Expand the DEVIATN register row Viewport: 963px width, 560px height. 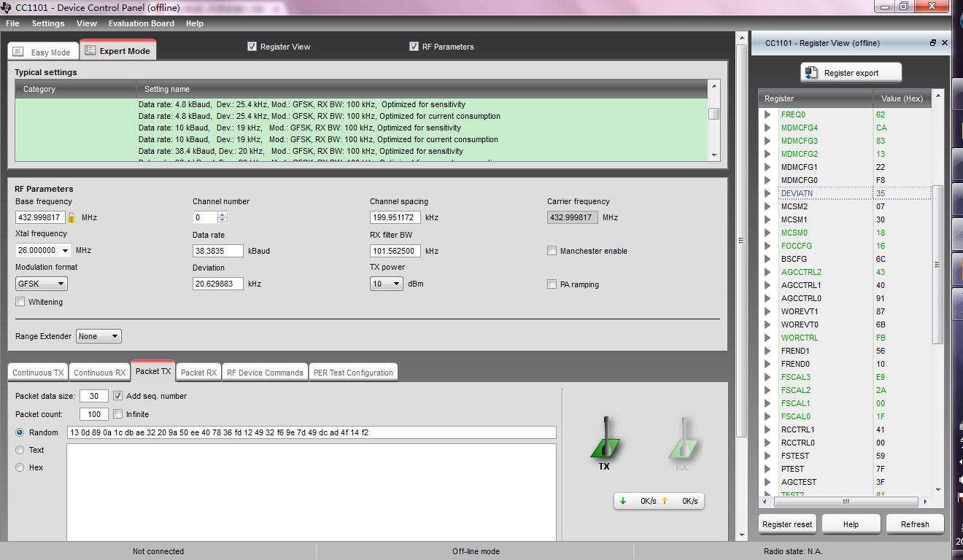pos(767,193)
